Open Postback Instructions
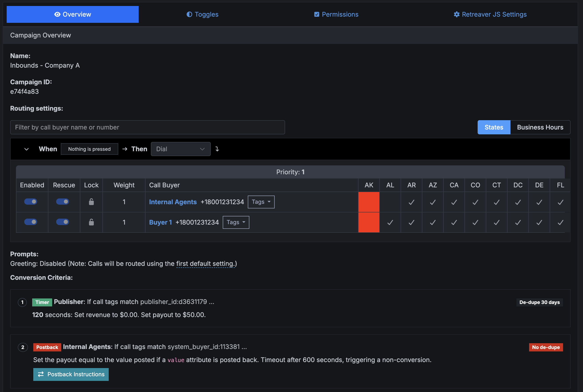This screenshot has height=392, width=583. click(71, 374)
